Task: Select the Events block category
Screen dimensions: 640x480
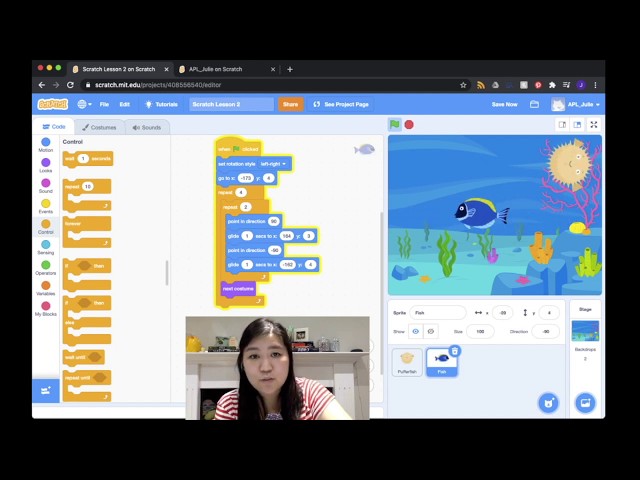Action: point(46,207)
